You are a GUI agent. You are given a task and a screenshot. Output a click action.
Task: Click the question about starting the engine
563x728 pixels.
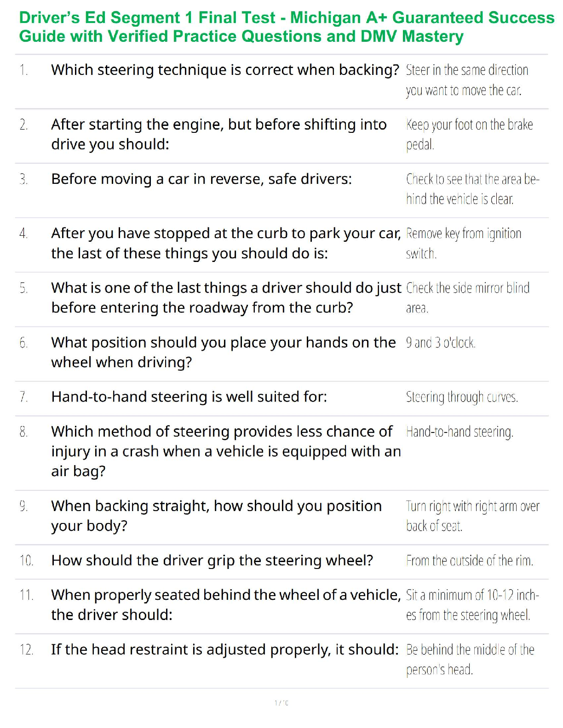(x=218, y=134)
